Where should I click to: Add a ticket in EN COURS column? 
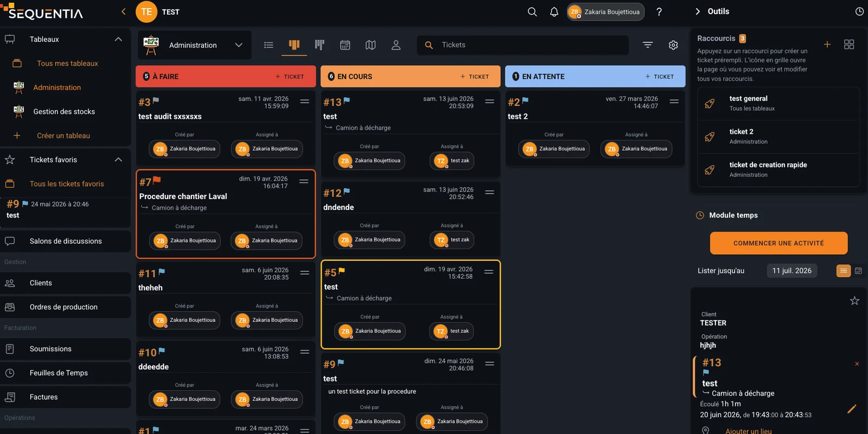coord(475,76)
